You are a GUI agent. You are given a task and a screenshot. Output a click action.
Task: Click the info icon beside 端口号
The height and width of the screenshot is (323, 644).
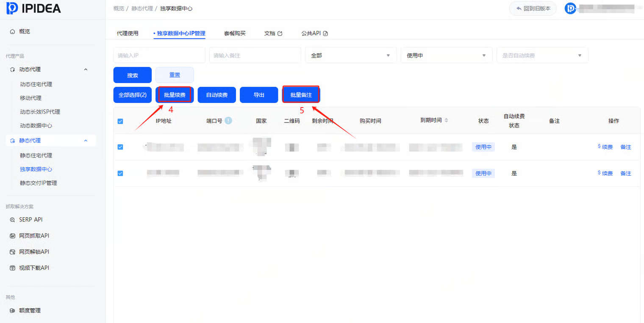coord(228,121)
